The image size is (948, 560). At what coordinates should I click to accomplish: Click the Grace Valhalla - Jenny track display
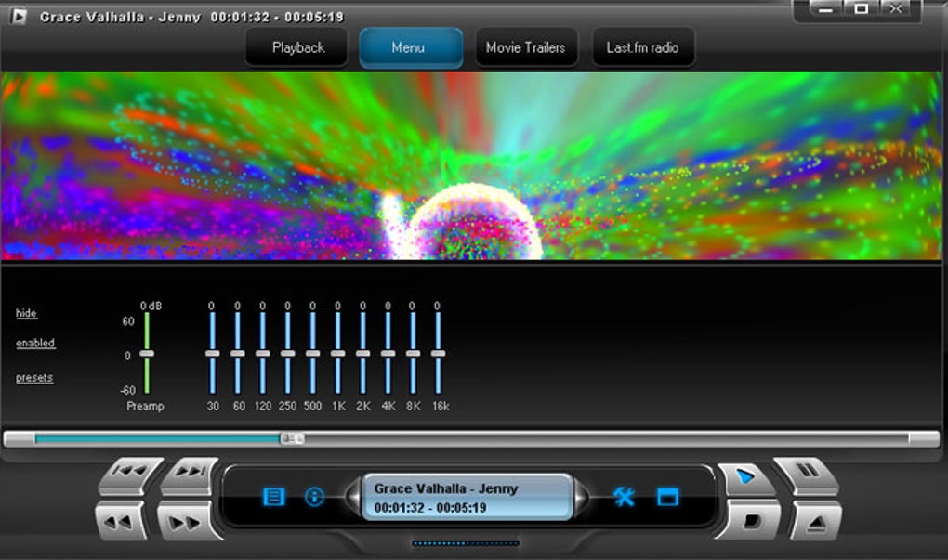(x=467, y=497)
